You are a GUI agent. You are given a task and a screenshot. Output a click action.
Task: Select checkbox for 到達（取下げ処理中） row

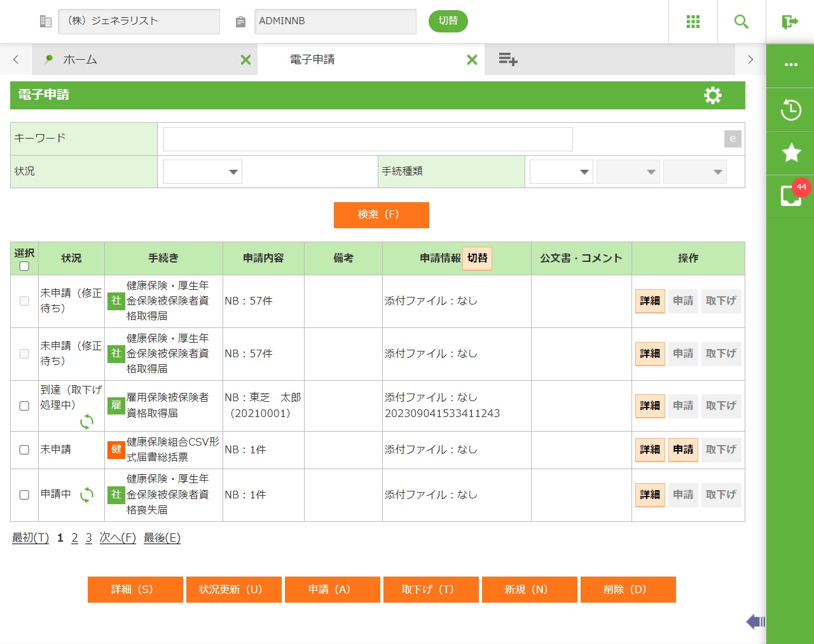[x=24, y=406]
